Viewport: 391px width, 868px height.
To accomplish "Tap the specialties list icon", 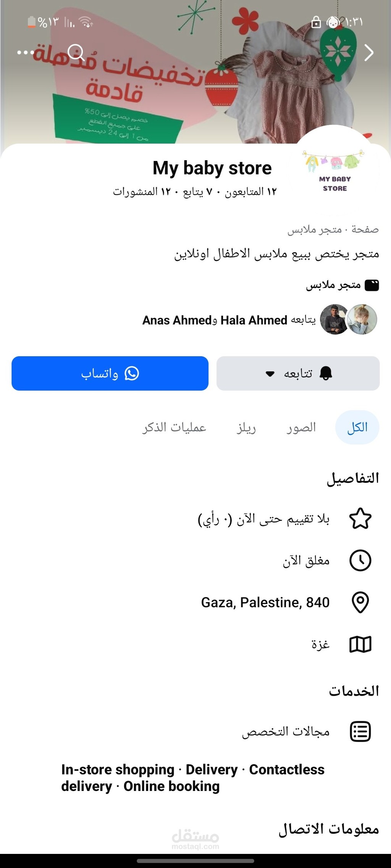I will [360, 731].
